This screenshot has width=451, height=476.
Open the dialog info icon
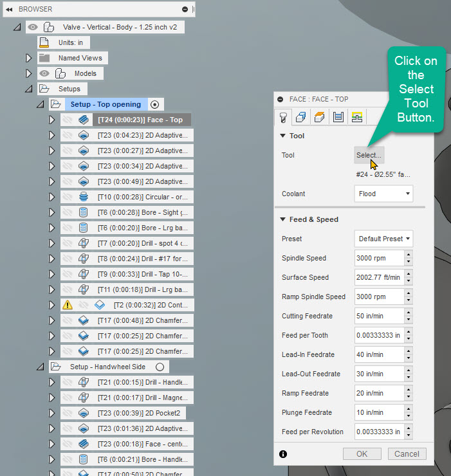tap(283, 454)
